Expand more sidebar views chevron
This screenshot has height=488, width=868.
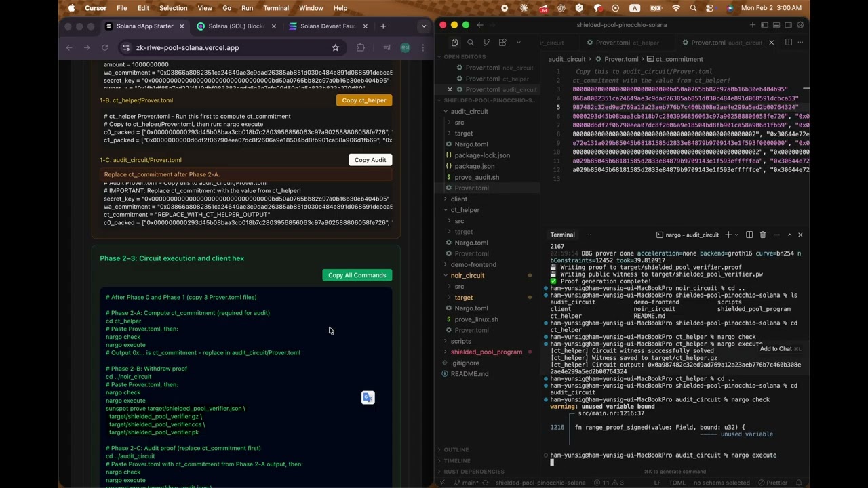[519, 42]
